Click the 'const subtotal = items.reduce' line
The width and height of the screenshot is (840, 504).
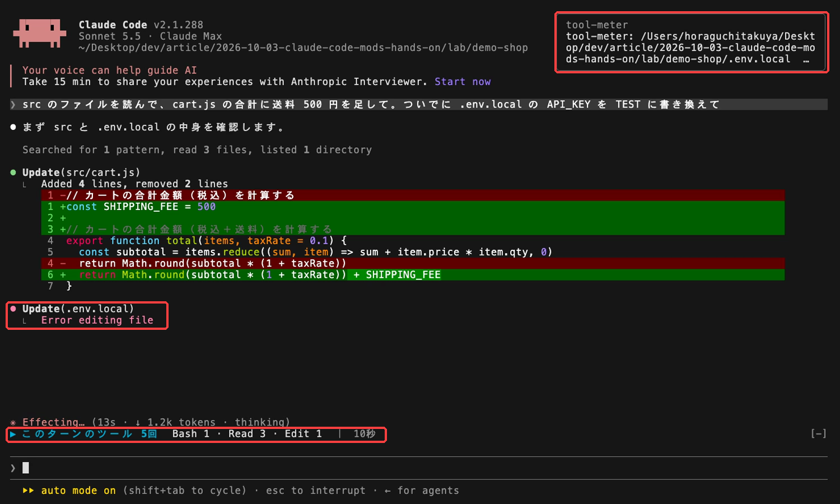click(x=316, y=252)
